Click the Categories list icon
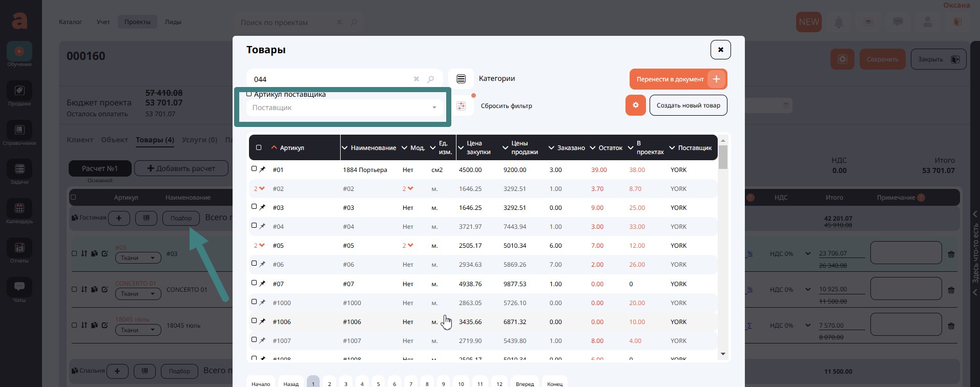 pos(461,79)
